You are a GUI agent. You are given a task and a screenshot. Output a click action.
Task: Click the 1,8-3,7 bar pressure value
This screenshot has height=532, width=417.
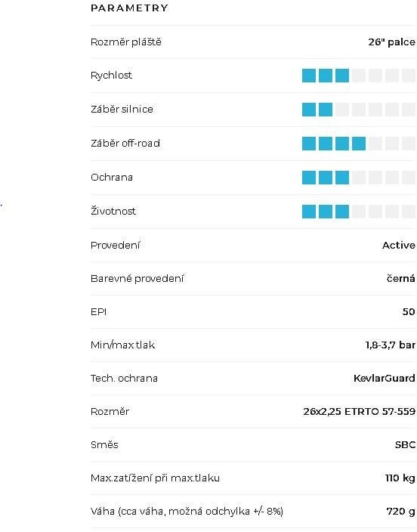391,345
